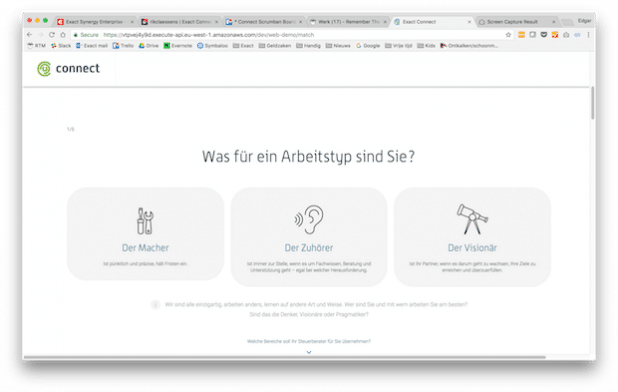The width and height of the screenshot is (618, 392).
Task: Click the Pocket extension icon
Action: [544, 35]
